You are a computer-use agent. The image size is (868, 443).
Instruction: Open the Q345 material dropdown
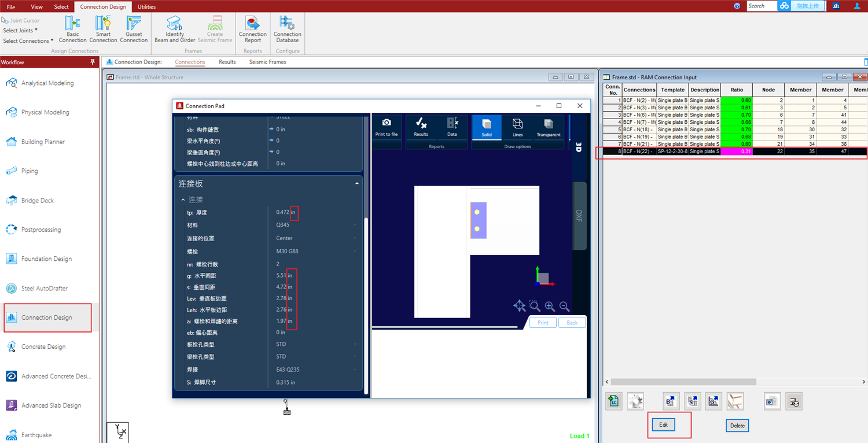[315, 225]
